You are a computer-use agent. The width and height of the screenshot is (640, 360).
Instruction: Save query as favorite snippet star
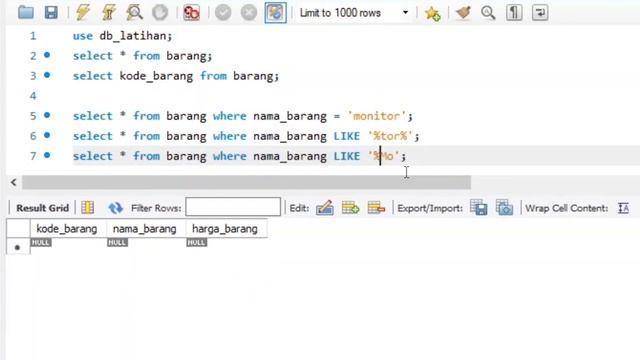[x=432, y=13]
